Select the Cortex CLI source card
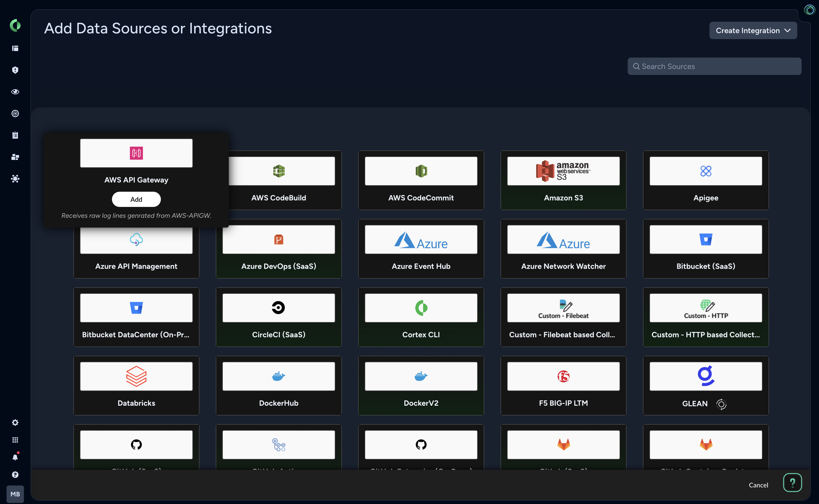 pyautogui.click(x=420, y=317)
